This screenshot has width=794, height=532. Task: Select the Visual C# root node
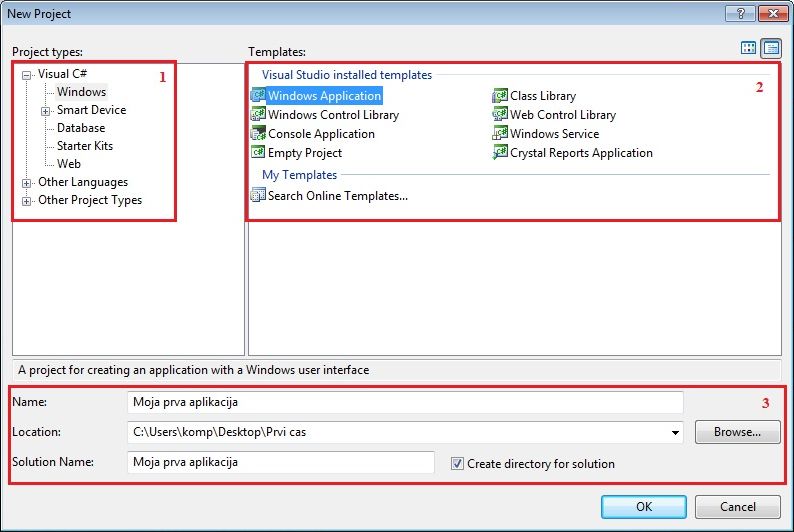coord(62,74)
